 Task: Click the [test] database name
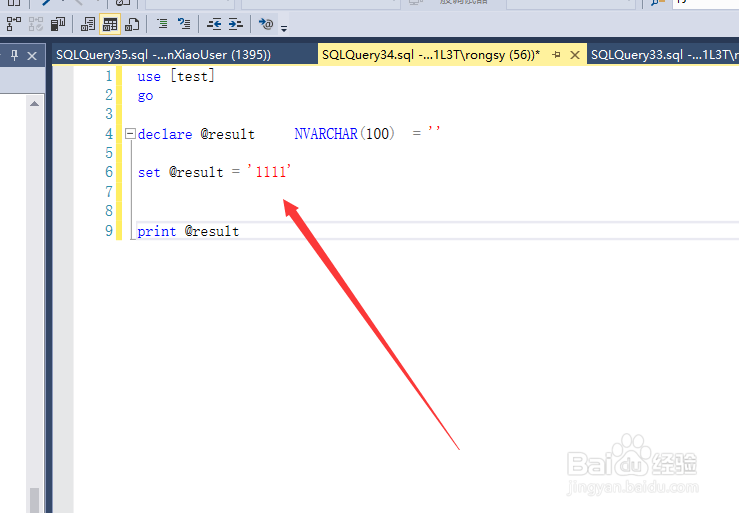[x=192, y=76]
